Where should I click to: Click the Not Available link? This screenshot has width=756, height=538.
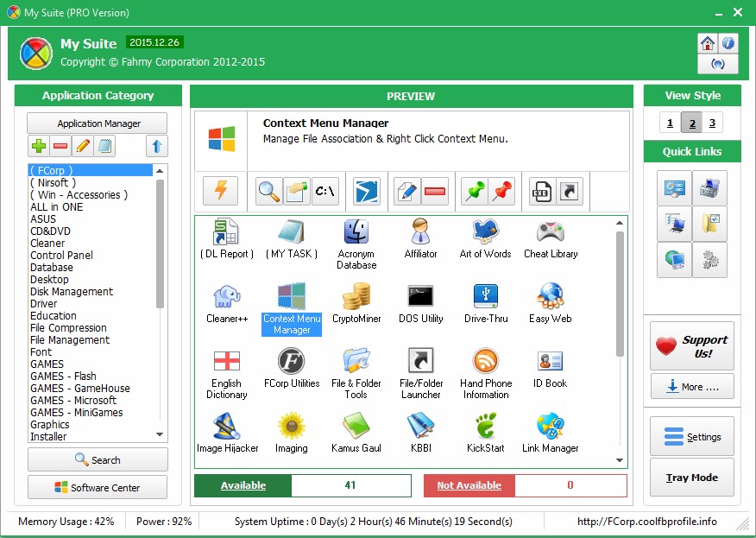coord(469,485)
